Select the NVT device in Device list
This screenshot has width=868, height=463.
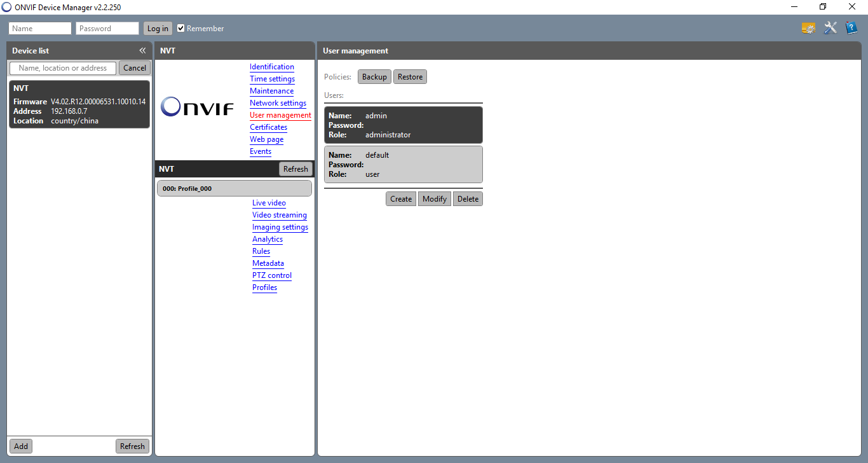[79, 104]
